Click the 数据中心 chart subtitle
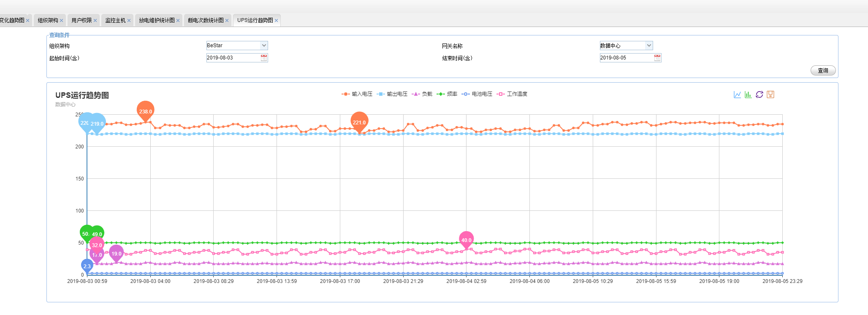Viewport: 868px width, 315px height. (x=65, y=105)
